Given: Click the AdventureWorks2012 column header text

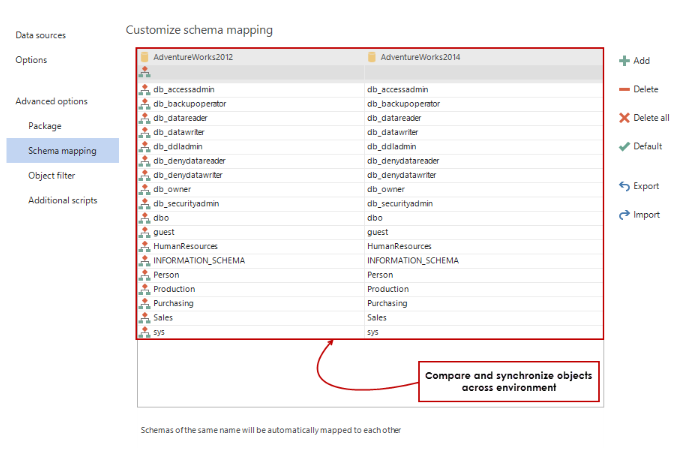Looking at the screenshot, I should (x=193, y=57).
